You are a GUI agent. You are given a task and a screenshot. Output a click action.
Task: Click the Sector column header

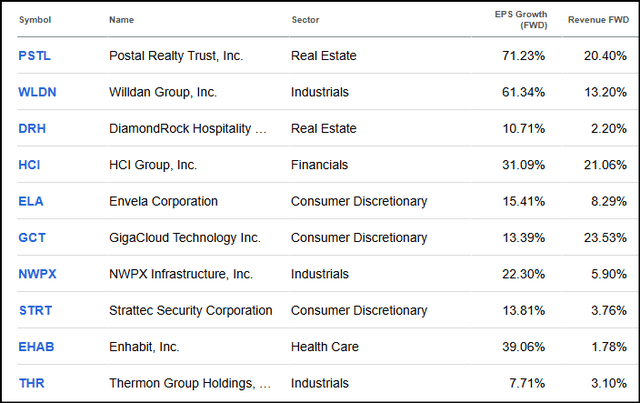pos(306,20)
